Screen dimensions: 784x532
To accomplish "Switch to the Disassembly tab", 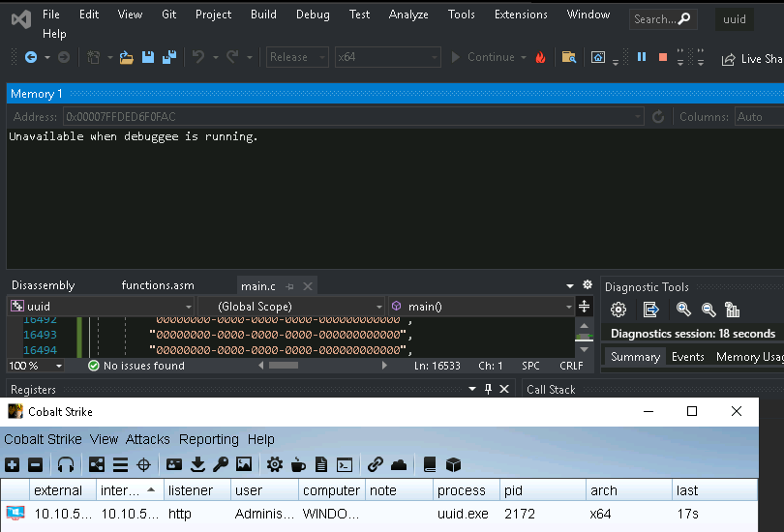I will (x=43, y=285).
